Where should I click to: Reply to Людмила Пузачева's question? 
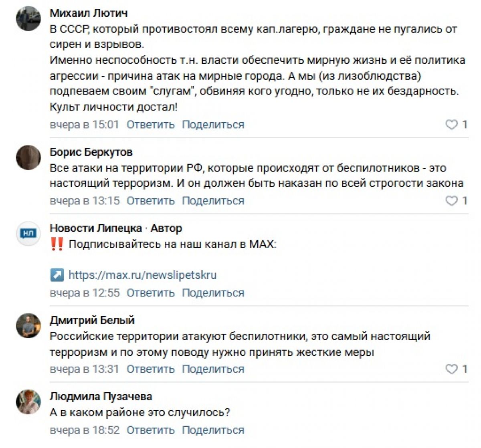(x=151, y=430)
